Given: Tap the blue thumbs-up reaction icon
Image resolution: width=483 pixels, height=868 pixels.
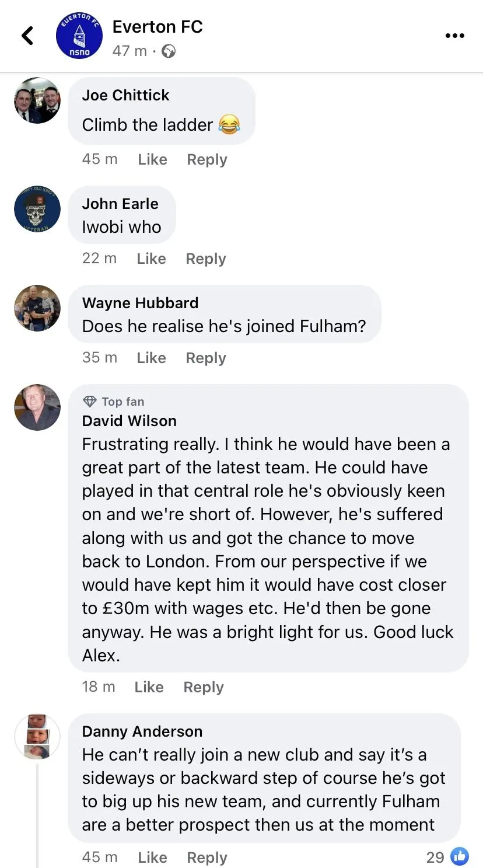Looking at the screenshot, I should 460,856.
